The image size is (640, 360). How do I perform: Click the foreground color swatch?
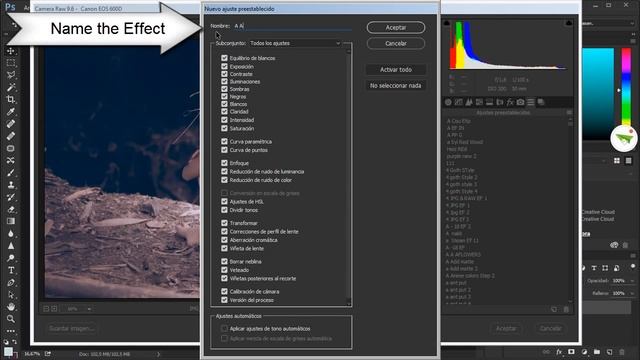point(8,351)
